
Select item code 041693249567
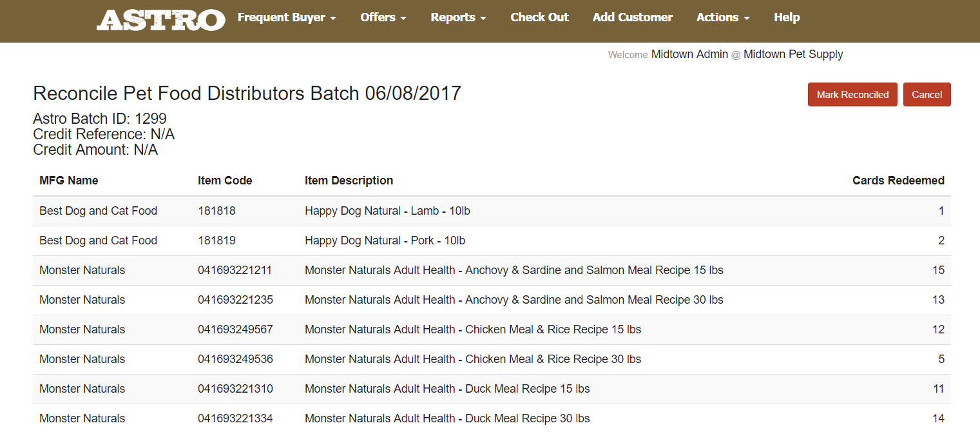coord(235,329)
